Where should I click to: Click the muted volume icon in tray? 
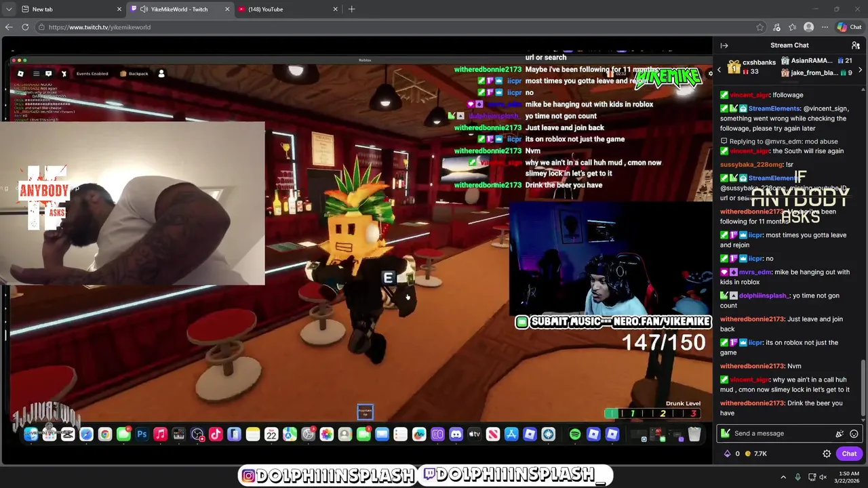pyautogui.click(x=823, y=477)
